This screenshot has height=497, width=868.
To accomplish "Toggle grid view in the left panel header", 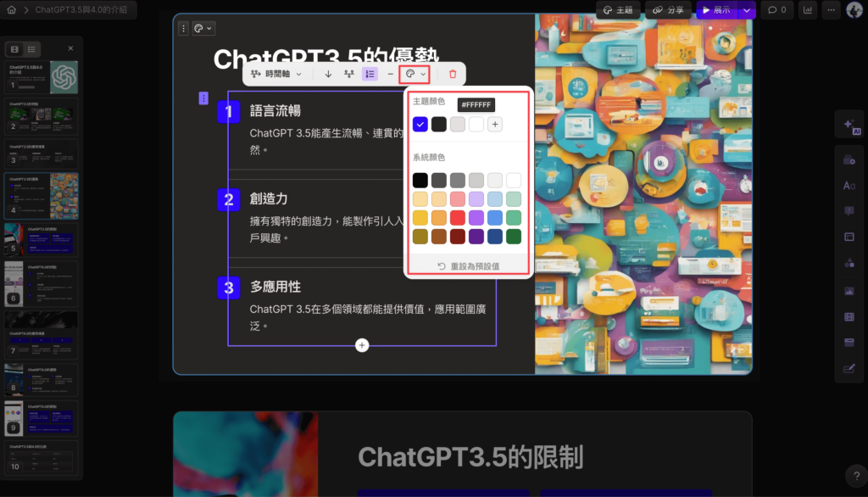I will click(x=14, y=48).
